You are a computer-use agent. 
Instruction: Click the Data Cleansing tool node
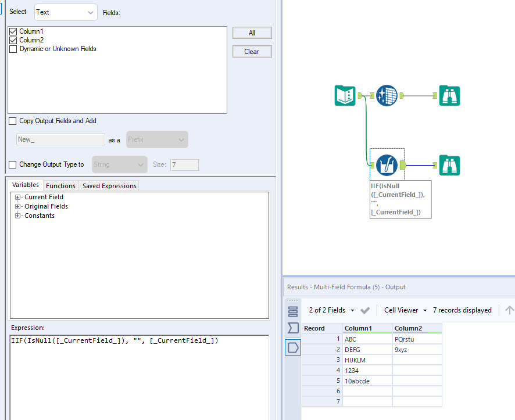(387, 95)
